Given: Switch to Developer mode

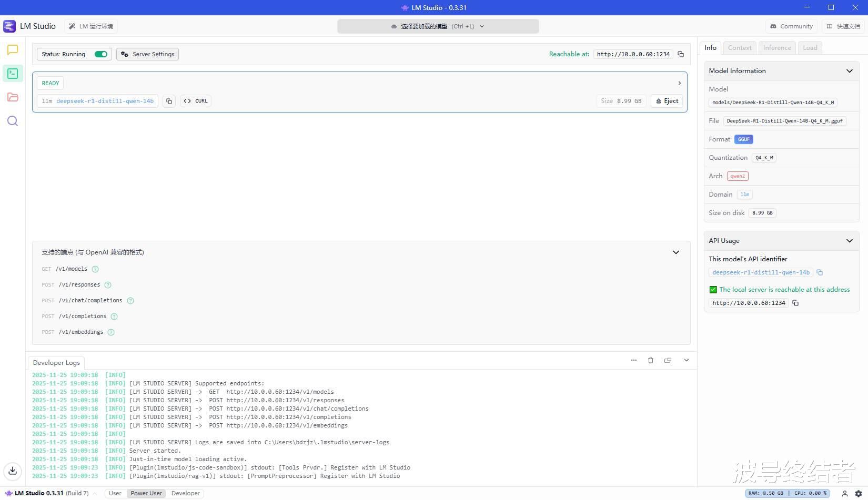Looking at the screenshot, I should (x=186, y=493).
